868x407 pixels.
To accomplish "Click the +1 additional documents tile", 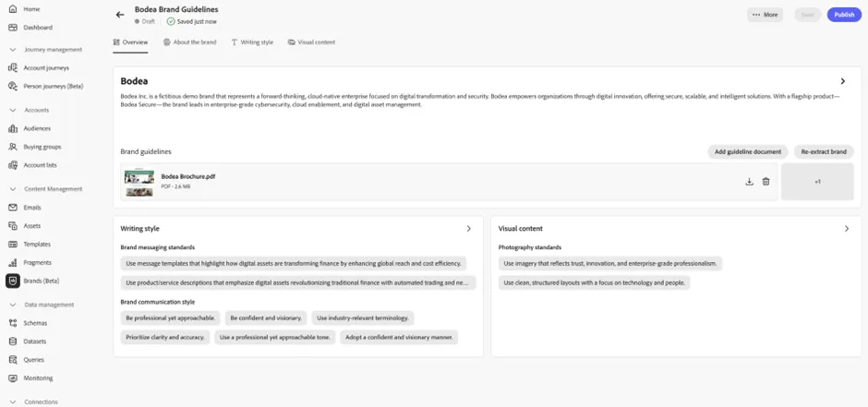I will point(817,182).
